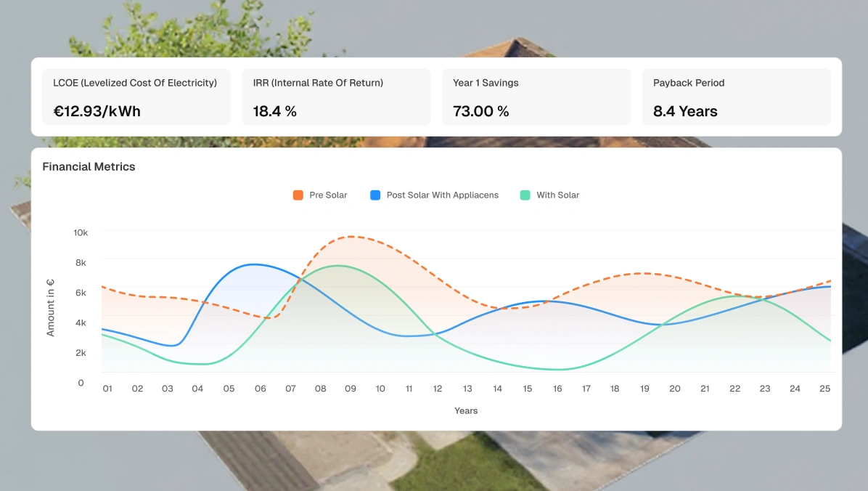This screenshot has height=491, width=868.
Task: Click year 01 on x-axis
Action: (107, 389)
